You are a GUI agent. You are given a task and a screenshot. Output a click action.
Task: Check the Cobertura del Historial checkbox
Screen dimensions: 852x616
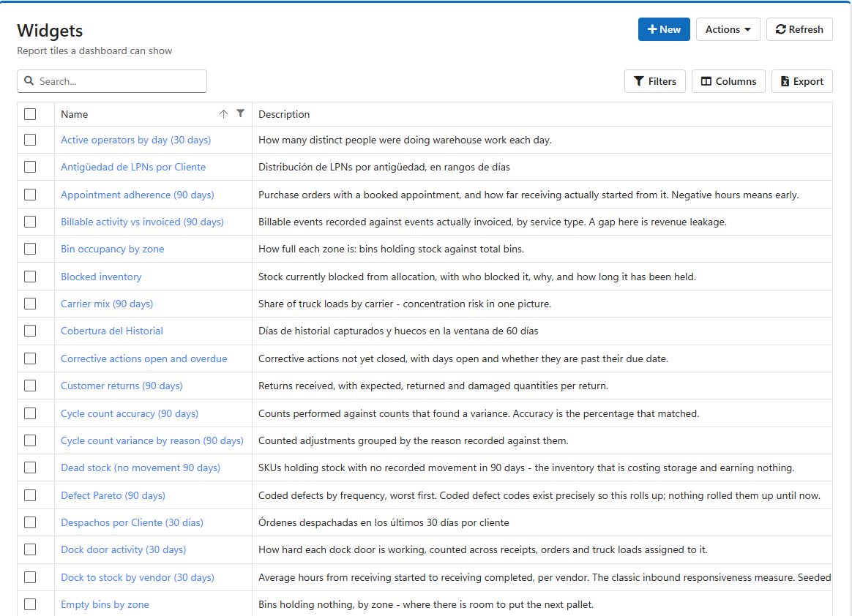tap(30, 331)
